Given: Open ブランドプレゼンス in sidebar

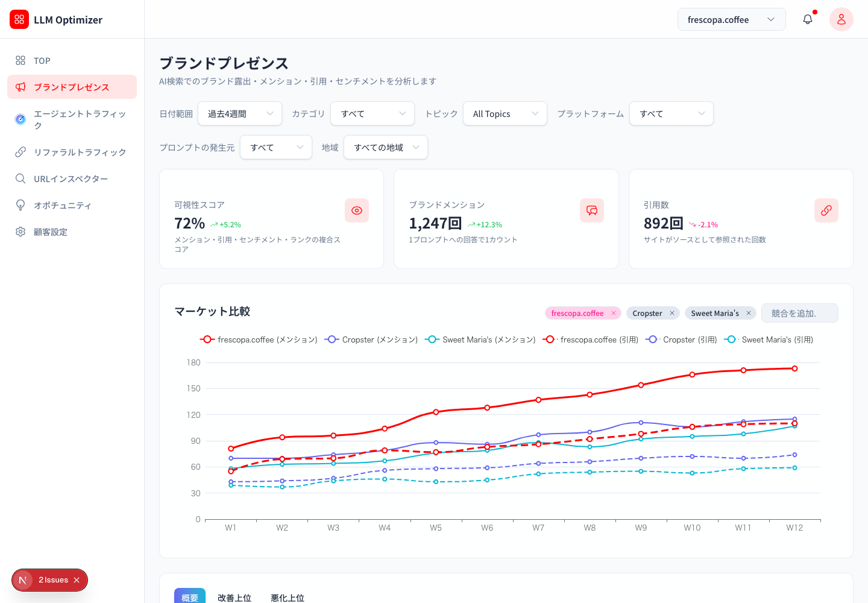Looking at the screenshot, I should pyautogui.click(x=72, y=87).
